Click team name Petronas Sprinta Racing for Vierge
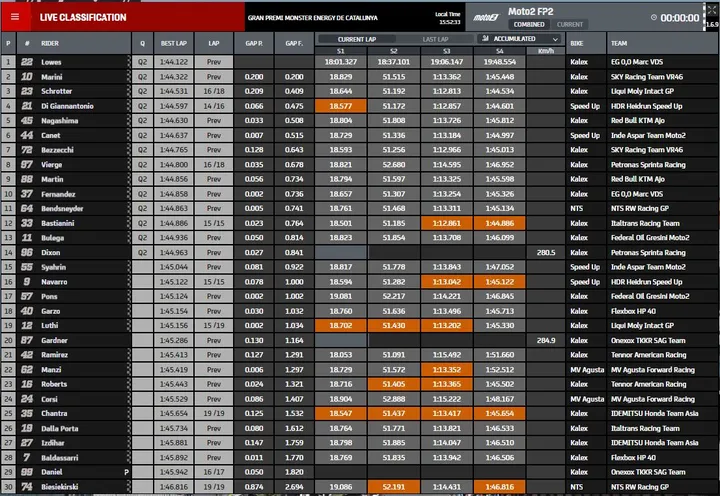The width and height of the screenshot is (720, 496). [x=648, y=164]
